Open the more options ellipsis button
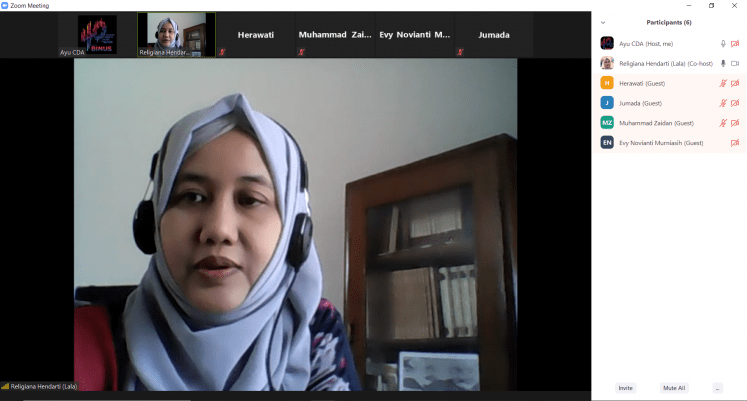Viewport: 747px width, 401px height. (x=717, y=388)
